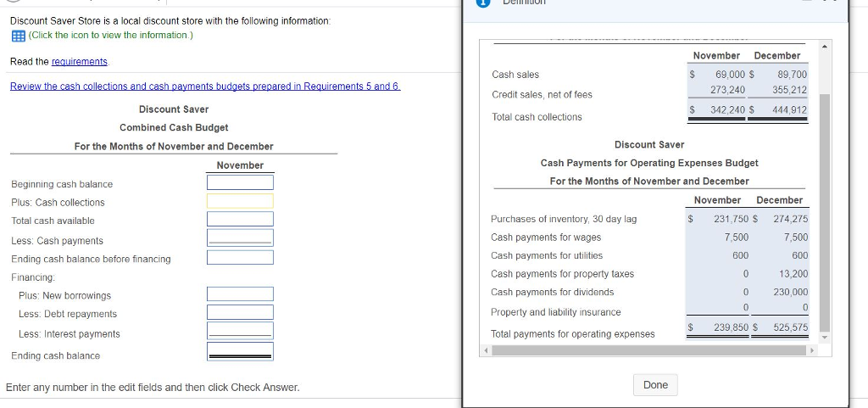Click 'Cash payments for dividends' label
This screenshot has height=408, width=868.
pos(552,292)
